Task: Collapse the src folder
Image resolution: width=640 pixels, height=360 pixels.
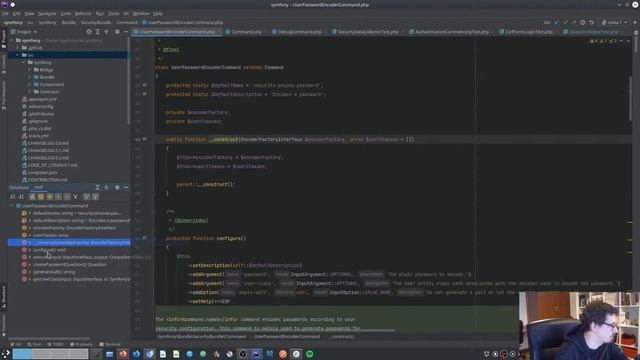Action: click(18, 55)
